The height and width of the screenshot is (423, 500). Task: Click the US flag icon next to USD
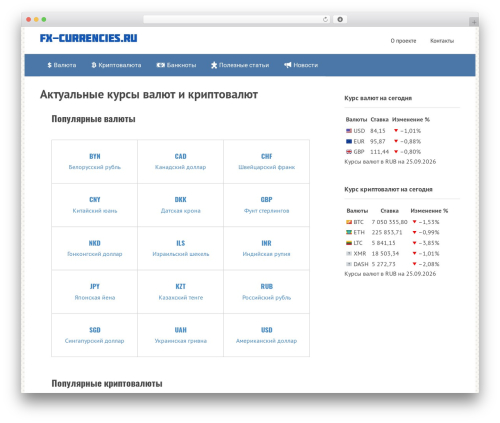click(x=349, y=131)
